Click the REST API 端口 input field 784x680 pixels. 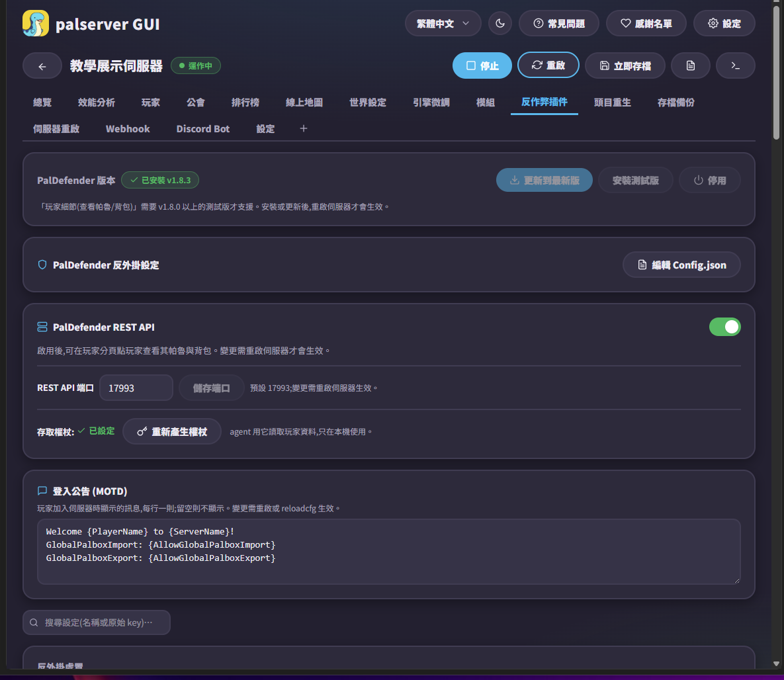pyautogui.click(x=136, y=388)
